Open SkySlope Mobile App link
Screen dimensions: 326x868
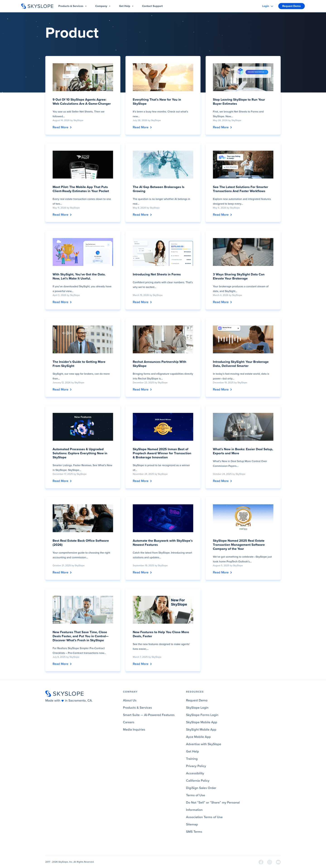coord(202,722)
